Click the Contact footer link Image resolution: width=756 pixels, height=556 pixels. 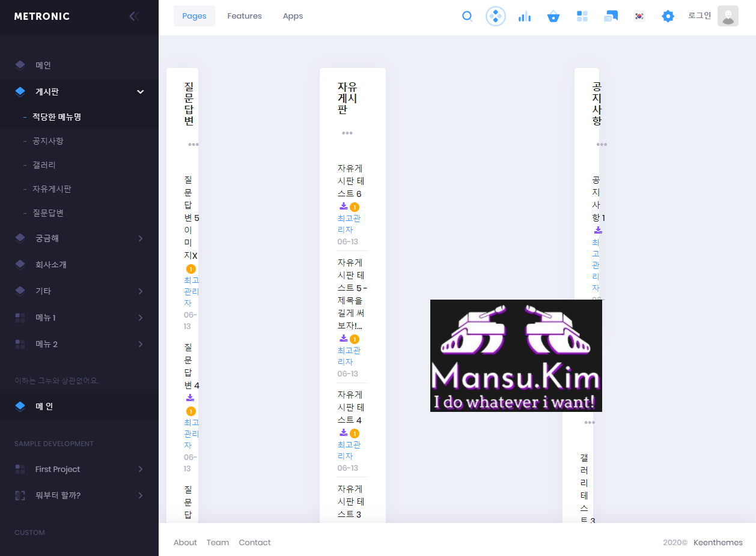[x=255, y=542]
